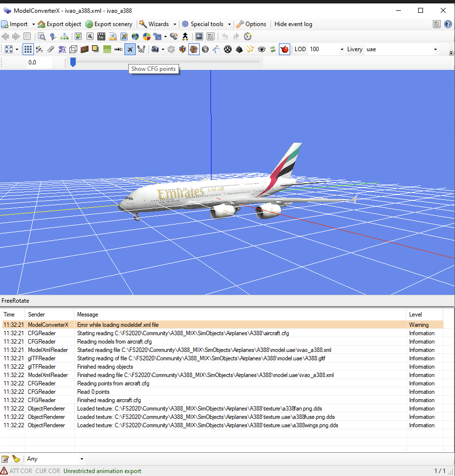The width and height of the screenshot is (455, 476).
Task: Toggle the textured brown cube render mode
Action: point(194,49)
